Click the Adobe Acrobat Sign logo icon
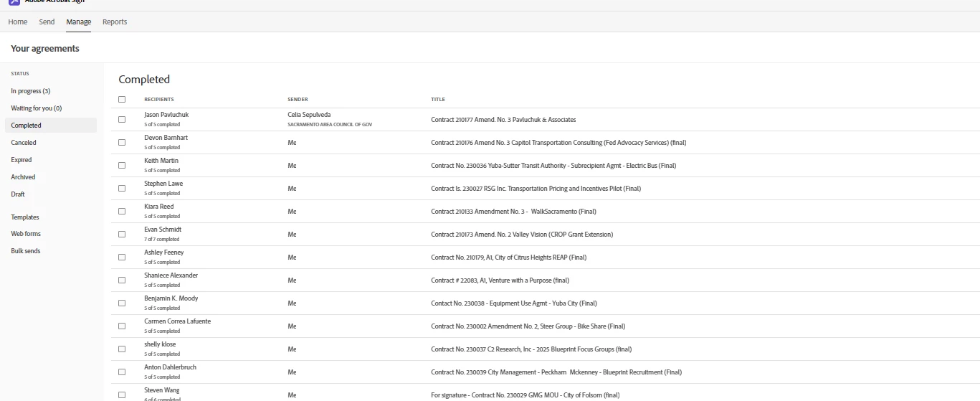980x401 pixels. coord(14,2)
